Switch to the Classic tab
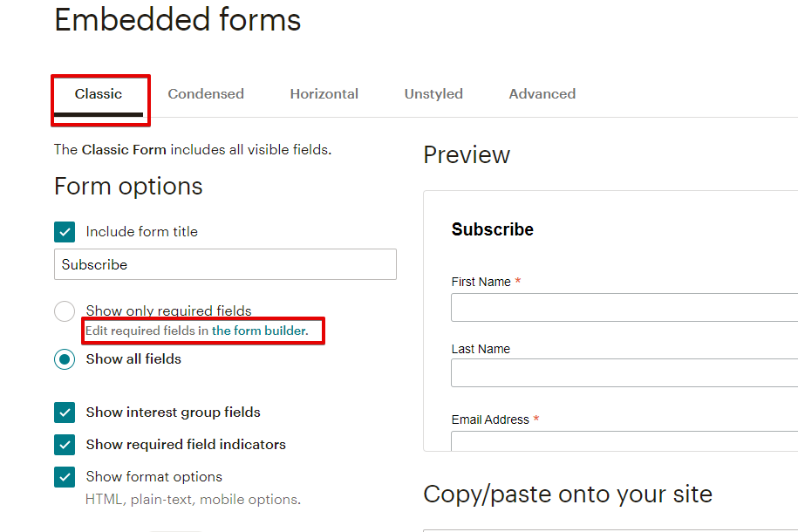This screenshot has width=798, height=532. tap(99, 94)
